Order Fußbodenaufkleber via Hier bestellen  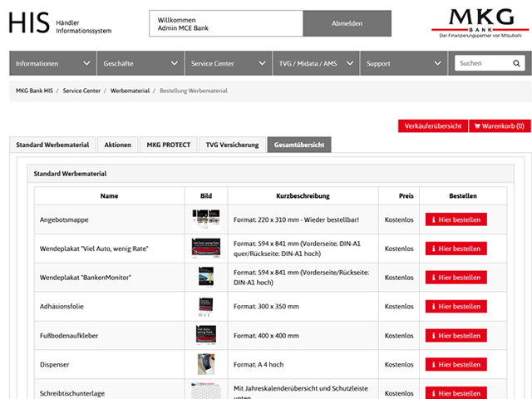[456, 336]
